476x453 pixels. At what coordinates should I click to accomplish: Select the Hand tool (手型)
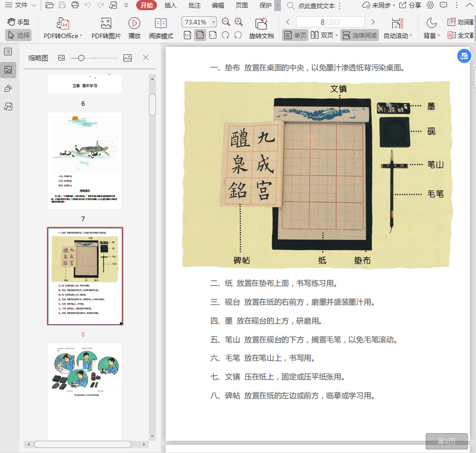click(x=18, y=22)
